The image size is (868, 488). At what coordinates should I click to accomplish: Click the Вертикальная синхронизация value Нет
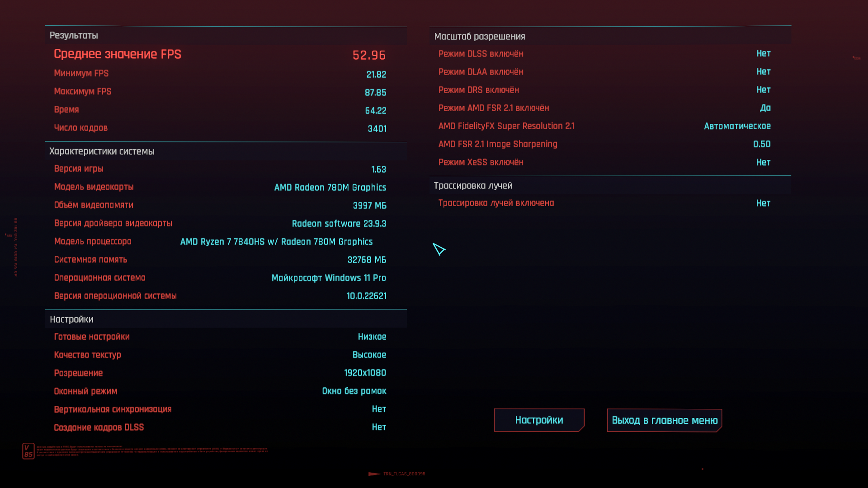pos(379,409)
